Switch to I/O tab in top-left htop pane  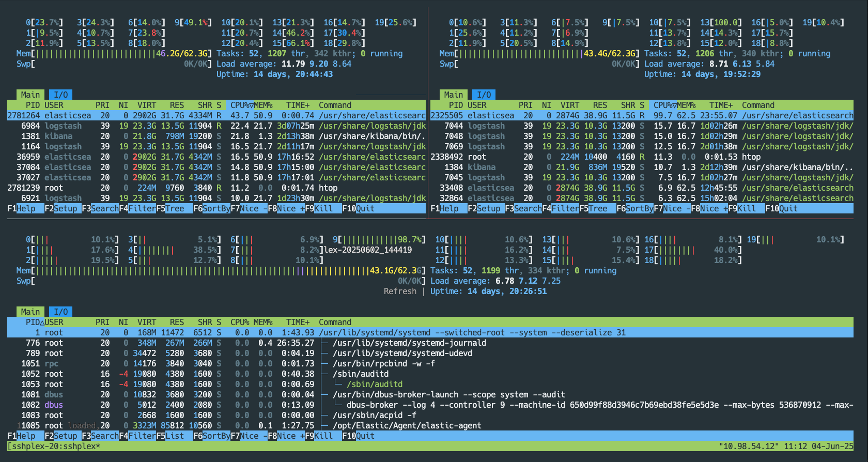61,95
